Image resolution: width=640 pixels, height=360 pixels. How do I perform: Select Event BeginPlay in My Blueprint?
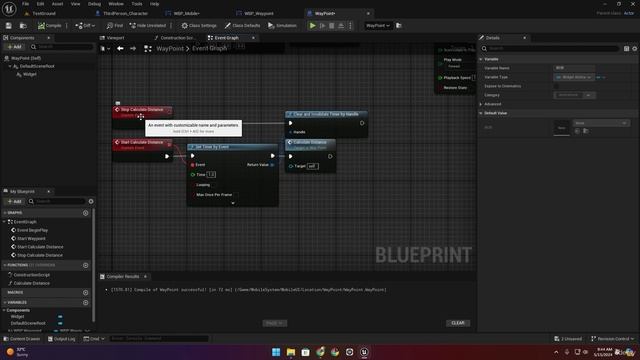pyautogui.click(x=32, y=230)
